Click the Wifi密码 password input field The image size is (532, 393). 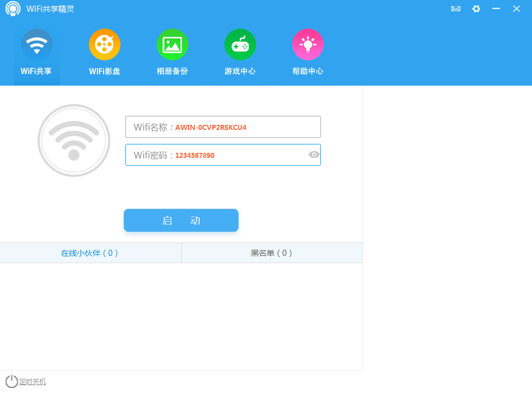(x=223, y=155)
